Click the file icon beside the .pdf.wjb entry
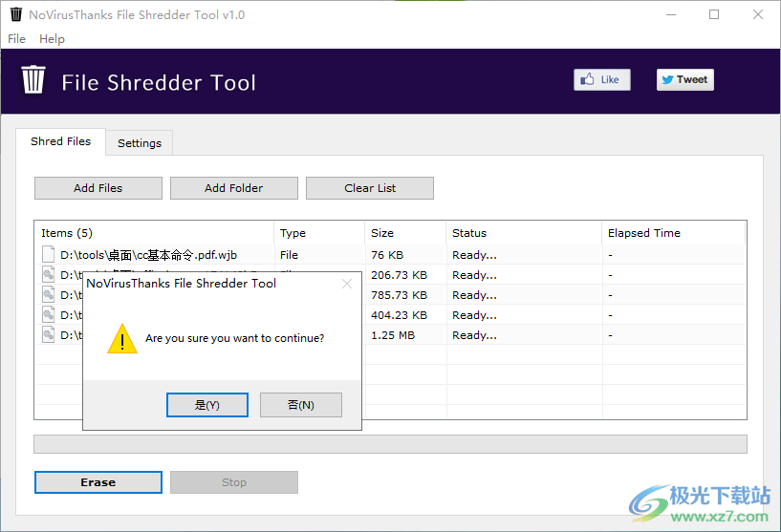Image resolution: width=781 pixels, height=532 pixels. pos(49,254)
